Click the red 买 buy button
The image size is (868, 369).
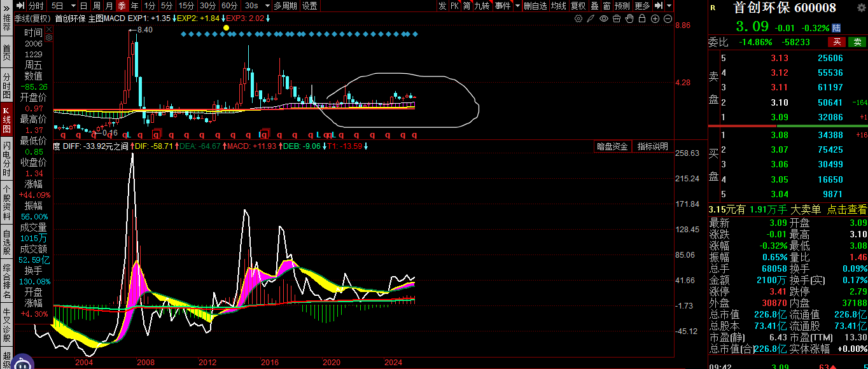(x=837, y=42)
